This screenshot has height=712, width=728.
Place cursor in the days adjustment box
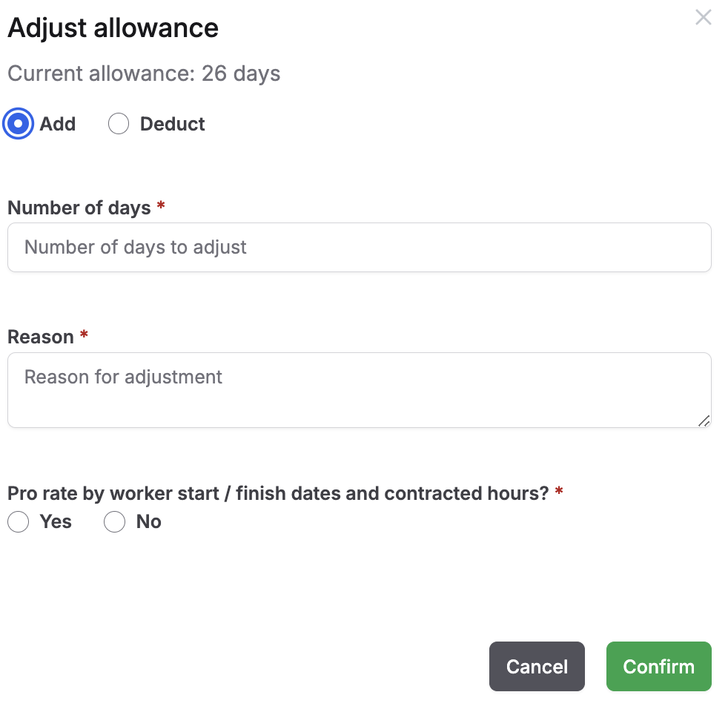pos(360,247)
